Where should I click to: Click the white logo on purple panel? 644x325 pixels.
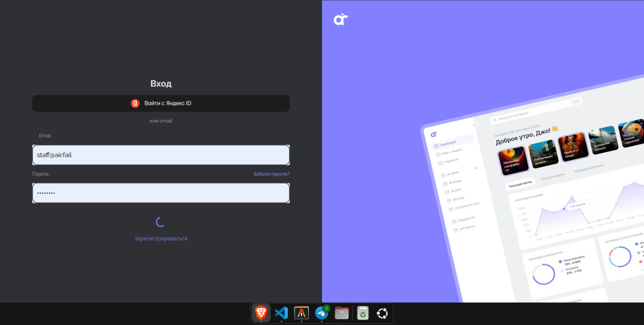341,19
